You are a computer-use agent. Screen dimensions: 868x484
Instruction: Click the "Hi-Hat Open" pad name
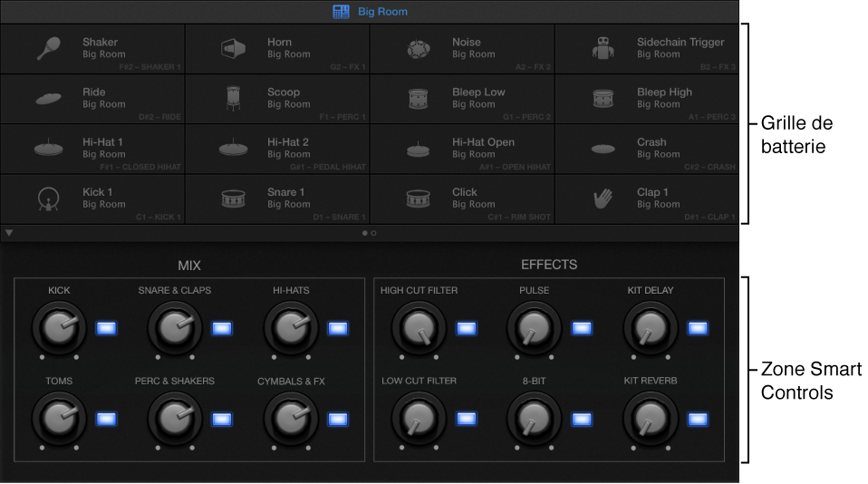pyautogui.click(x=483, y=142)
